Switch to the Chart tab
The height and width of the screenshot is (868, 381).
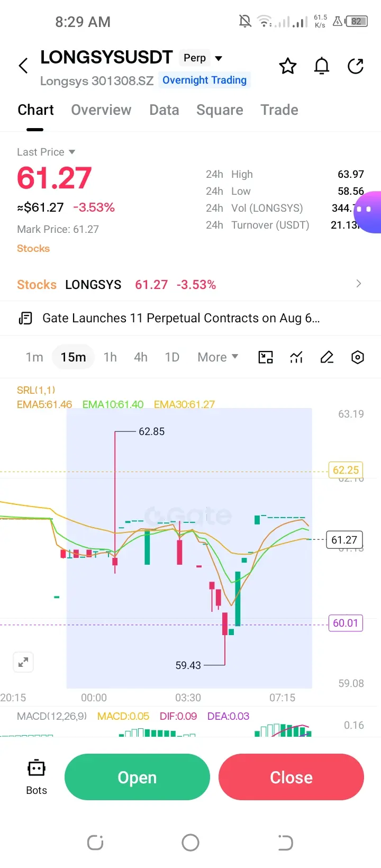tap(35, 110)
